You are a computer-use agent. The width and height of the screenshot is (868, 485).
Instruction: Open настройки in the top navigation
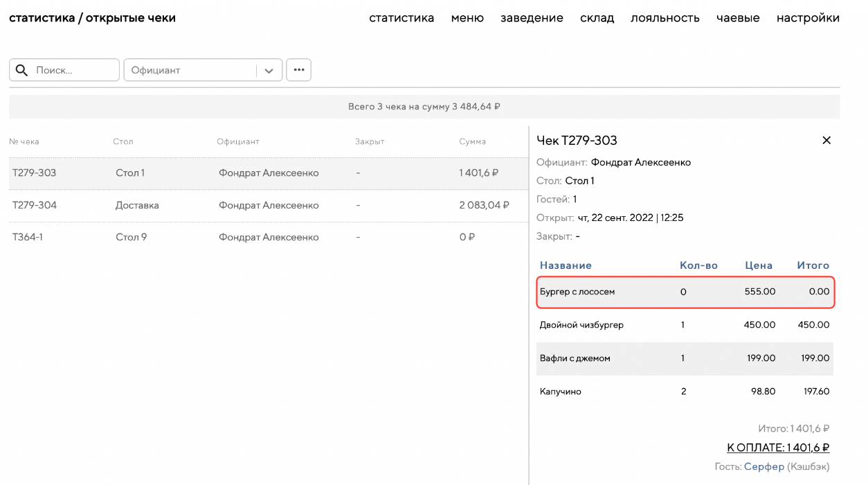(808, 18)
